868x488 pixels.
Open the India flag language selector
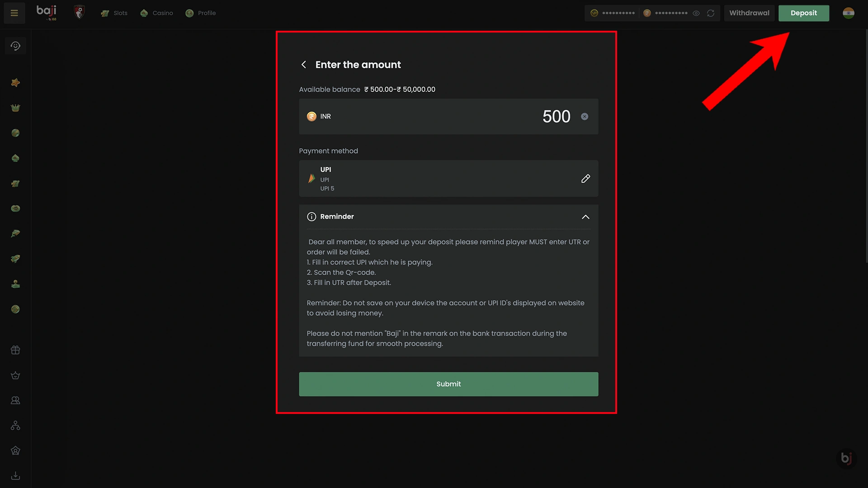(849, 13)
